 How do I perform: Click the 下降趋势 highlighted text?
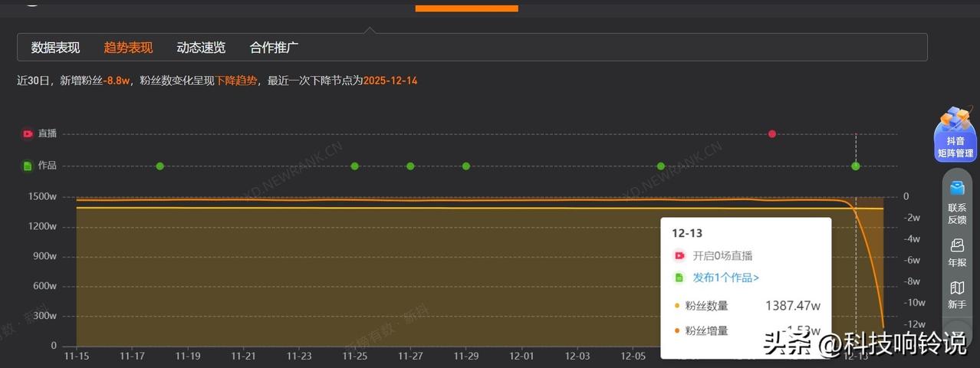(x=236, y=80)
